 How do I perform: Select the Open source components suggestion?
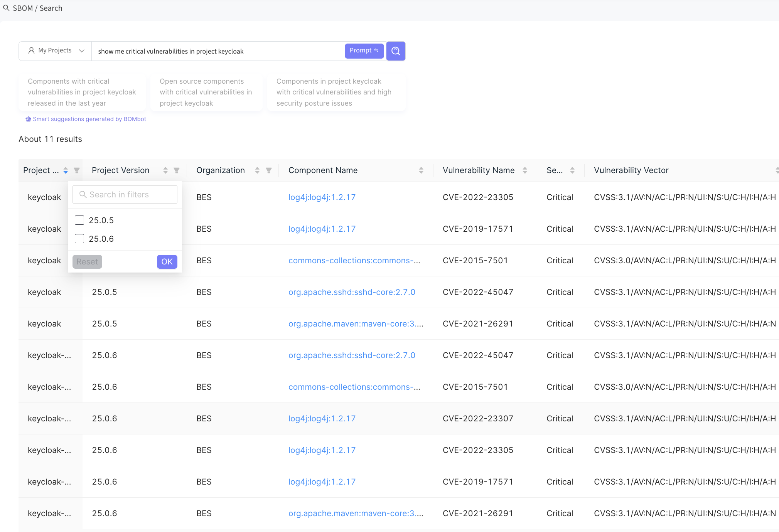206,93
